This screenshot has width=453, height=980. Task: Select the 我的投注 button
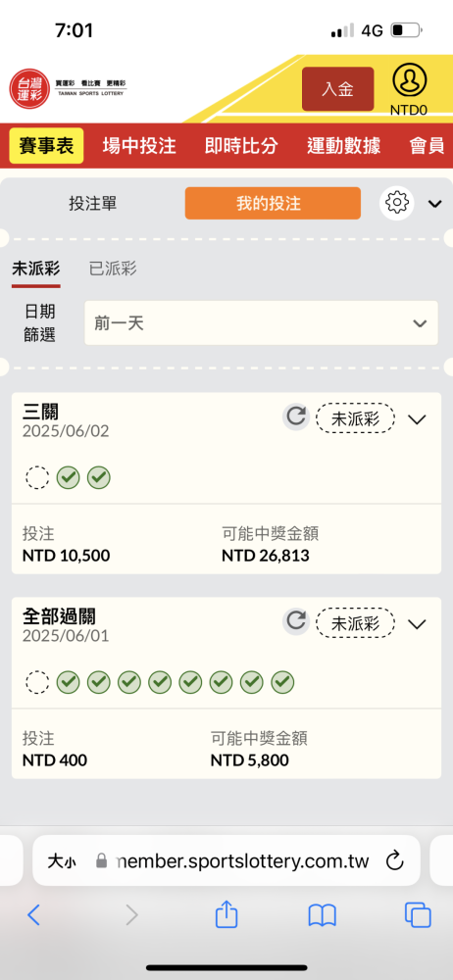[x=273, y=203]
